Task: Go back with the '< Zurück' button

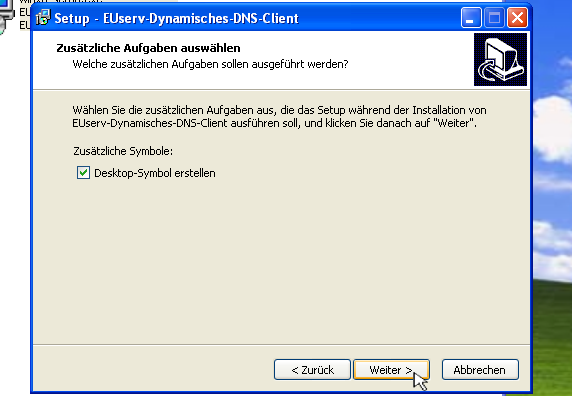Action: pyautogui.click(x=312, y=370)
